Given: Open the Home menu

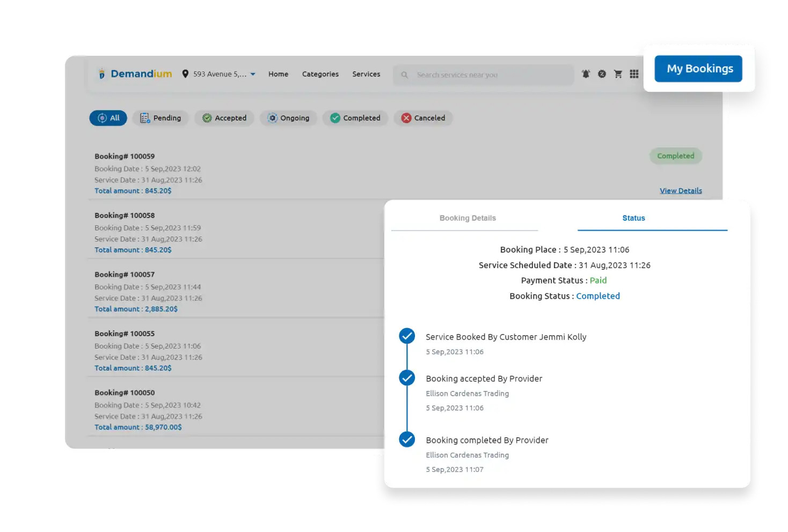Looking at the screenshot, I should 278,74.
